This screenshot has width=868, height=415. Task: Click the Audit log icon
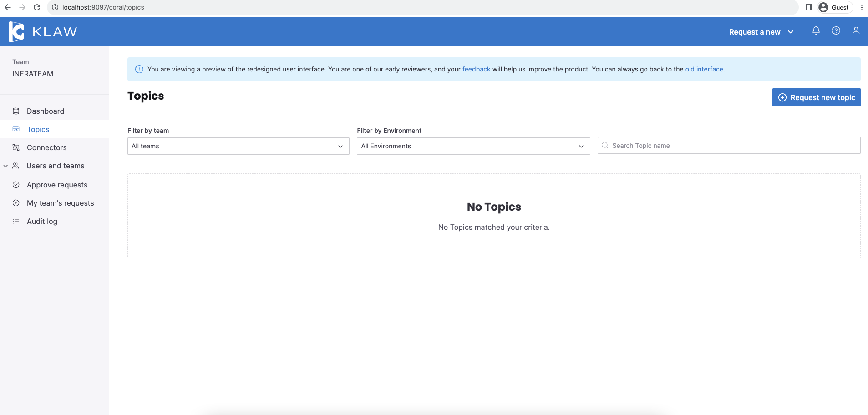pyautogui.click(x=16, y=221)
